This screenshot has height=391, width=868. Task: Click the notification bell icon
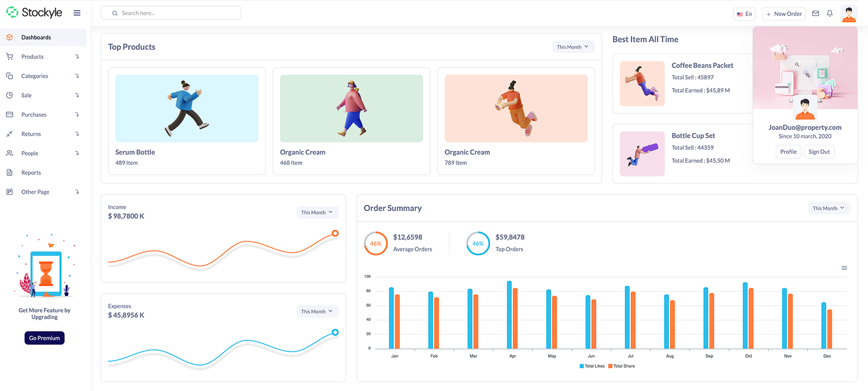click(829, 13)
